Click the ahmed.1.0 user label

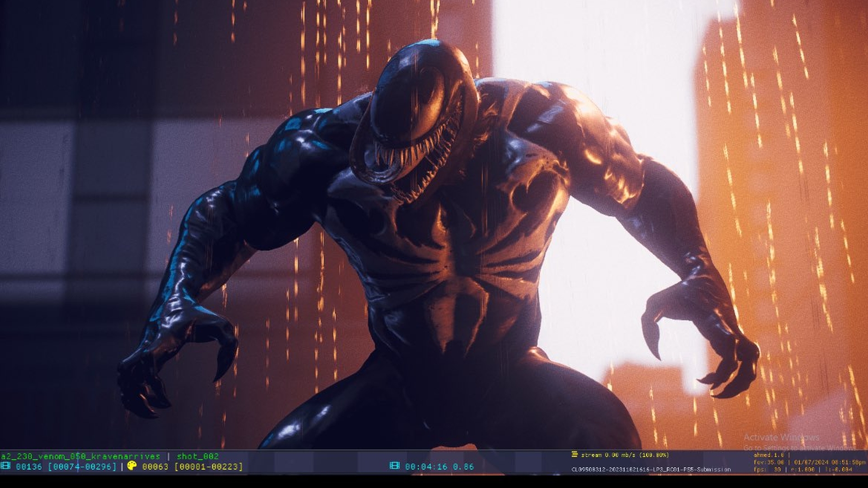[x=769, y=455]
